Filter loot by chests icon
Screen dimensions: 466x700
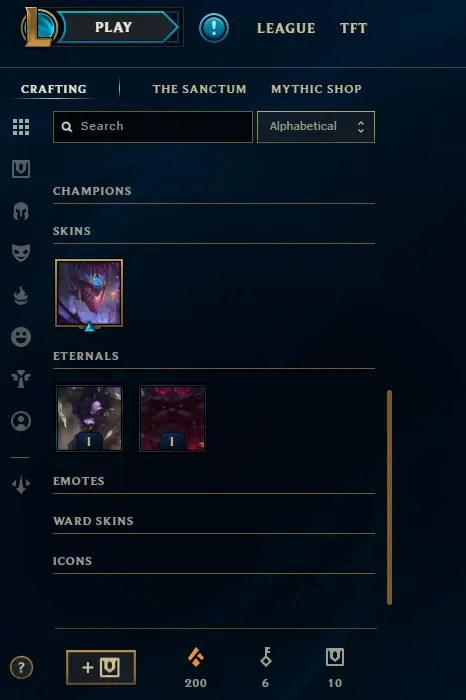tap(21, 169)
